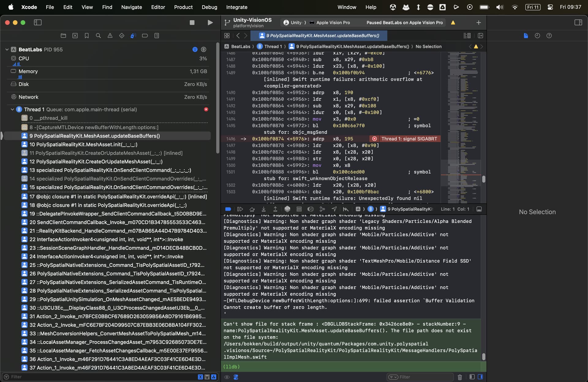
Task: Select the Breakpoint navigator
Action: 145,36
